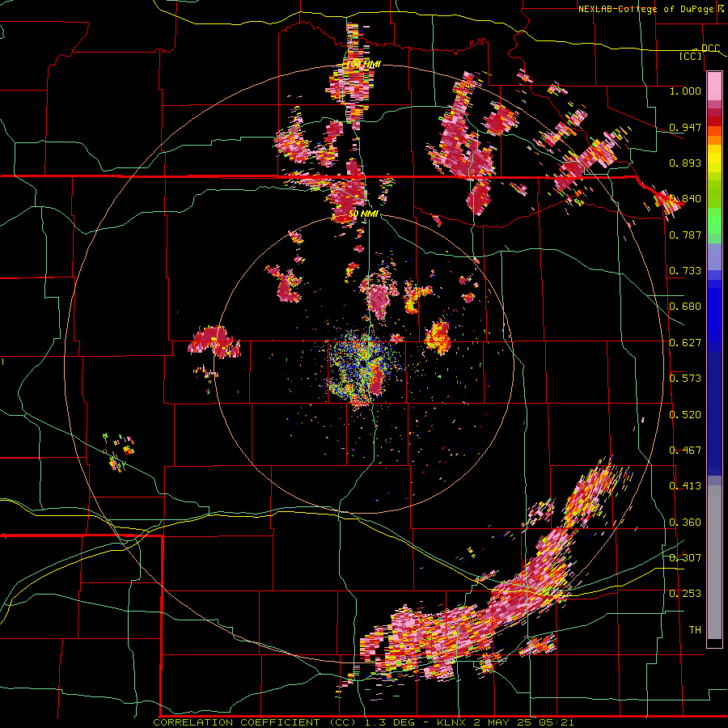Click the DCC label above the color scale

pyautogui.click(x=710, y=49)
